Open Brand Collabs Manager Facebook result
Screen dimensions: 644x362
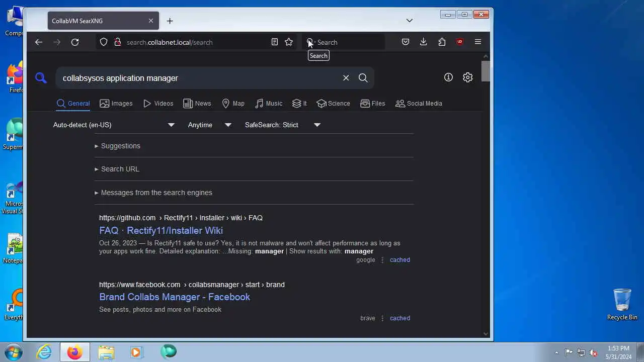(175, 297)
